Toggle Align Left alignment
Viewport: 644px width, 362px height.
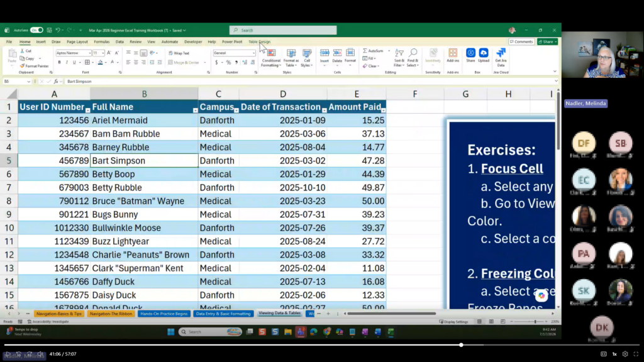coord(128,62)
